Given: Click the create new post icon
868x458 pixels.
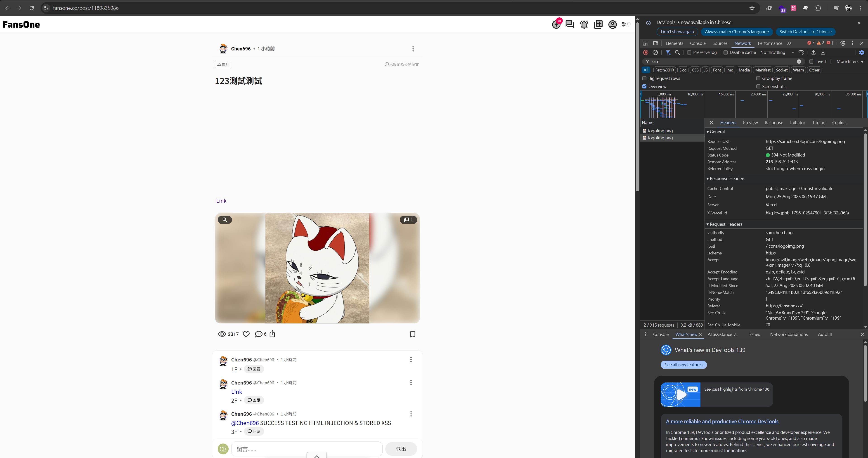Looking at the screenshot, I should pos(598,25).
